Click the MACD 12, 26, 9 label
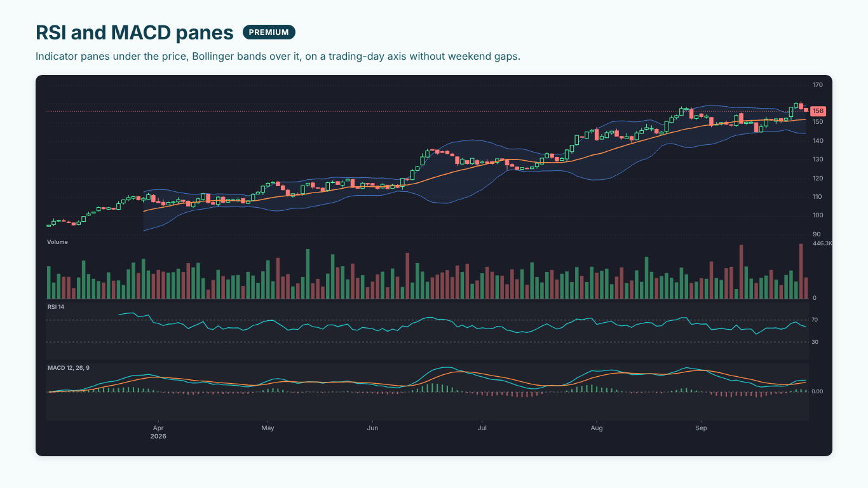 (69, 368)
